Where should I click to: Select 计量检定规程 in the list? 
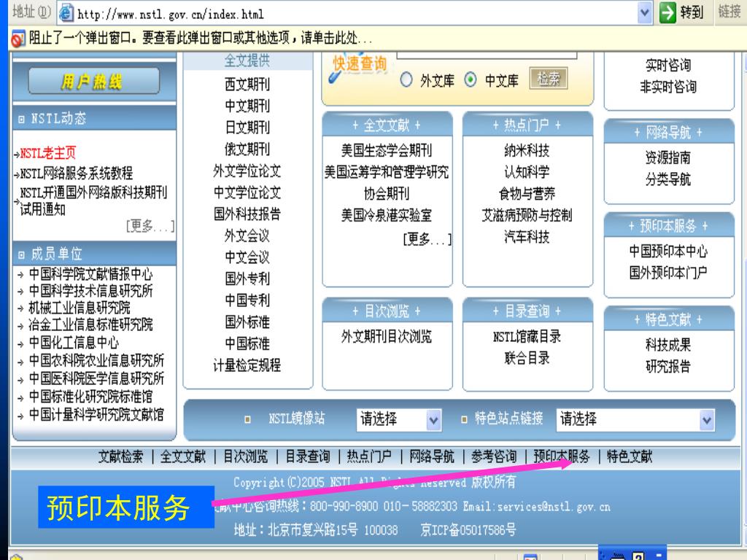(x=247, y=365)
